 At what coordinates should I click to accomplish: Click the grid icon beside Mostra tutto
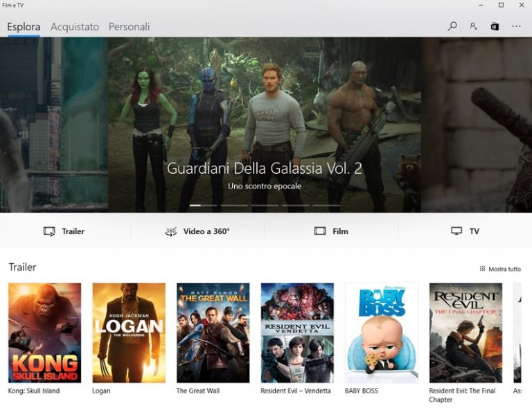[x=482, y=269]
